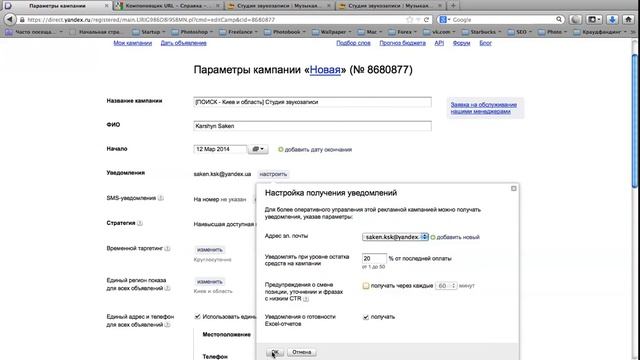Click the page vertical scrollbar

click(635, 122)
